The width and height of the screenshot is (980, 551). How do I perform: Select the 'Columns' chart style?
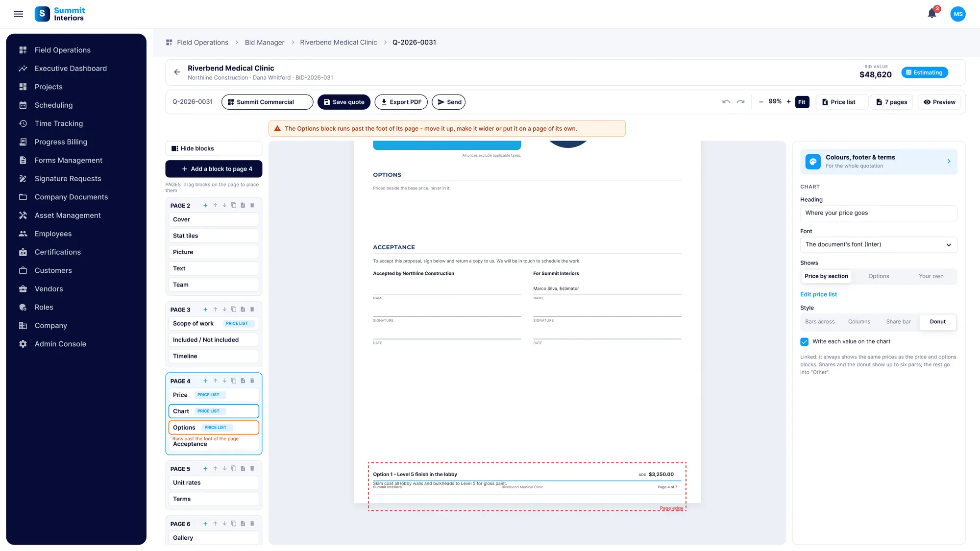(x=859, y=322)
